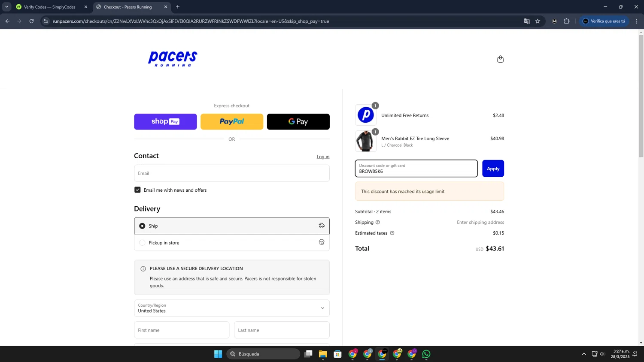Click the Unlimited Free Returns thumbnail
This screenshot has height=362, width=644.
[x=366, y=115]
